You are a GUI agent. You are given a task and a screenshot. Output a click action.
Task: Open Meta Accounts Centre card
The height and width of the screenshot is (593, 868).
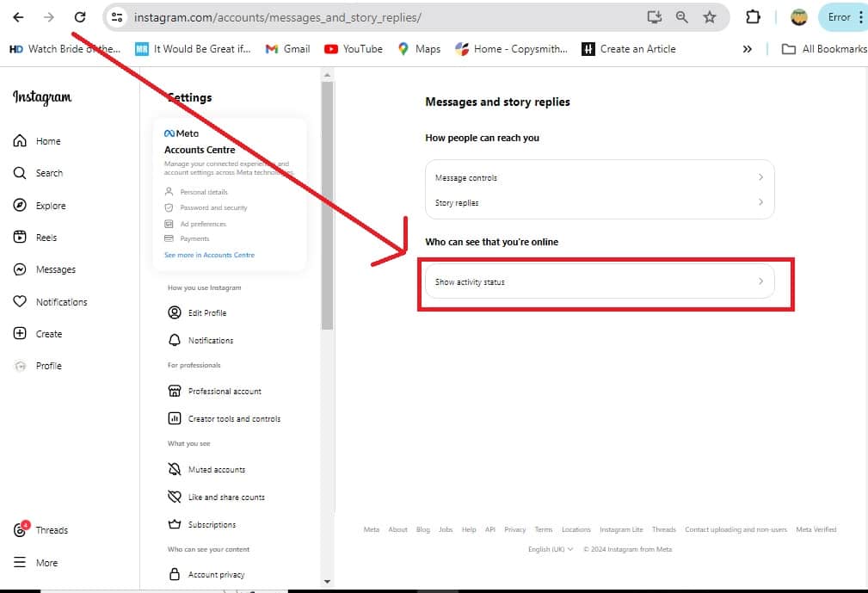[229, 194]
